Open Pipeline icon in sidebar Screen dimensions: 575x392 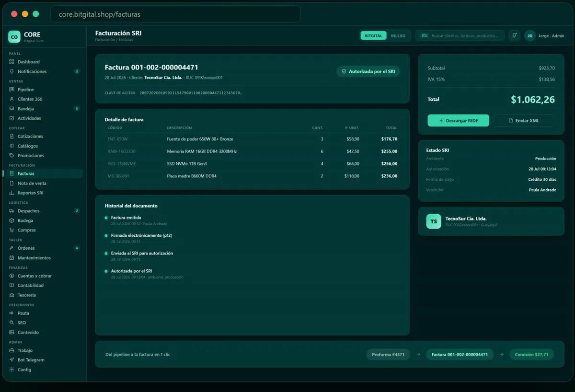[x=12, y=90]
